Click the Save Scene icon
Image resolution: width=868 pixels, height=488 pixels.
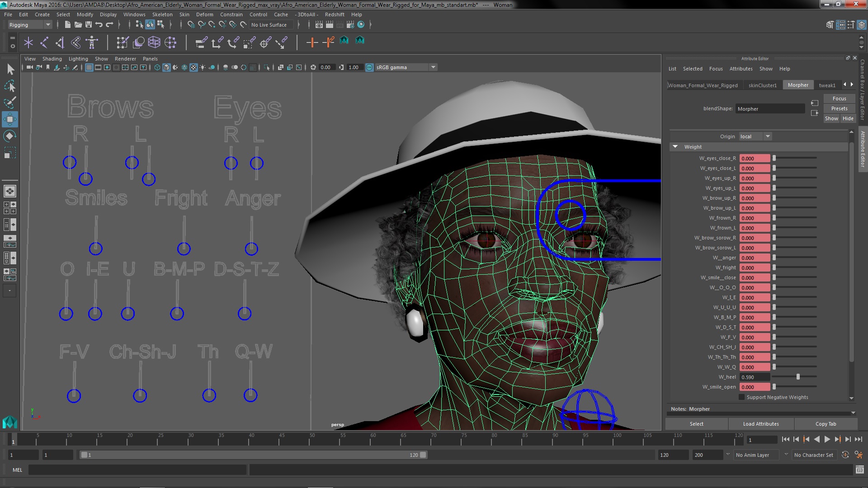89,24
